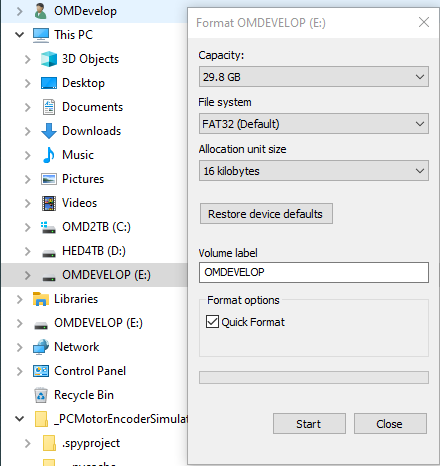The height and width of the screenshot is (466, 440).
Task: Collapse the This PC tree node
Action: pyautogui.click(x=20, y=35)
